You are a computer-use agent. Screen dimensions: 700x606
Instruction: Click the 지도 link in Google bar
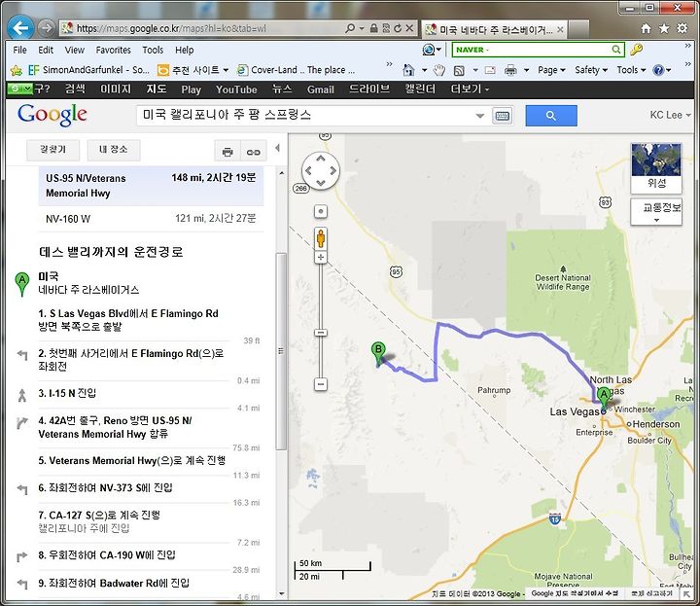click(157, 89)
